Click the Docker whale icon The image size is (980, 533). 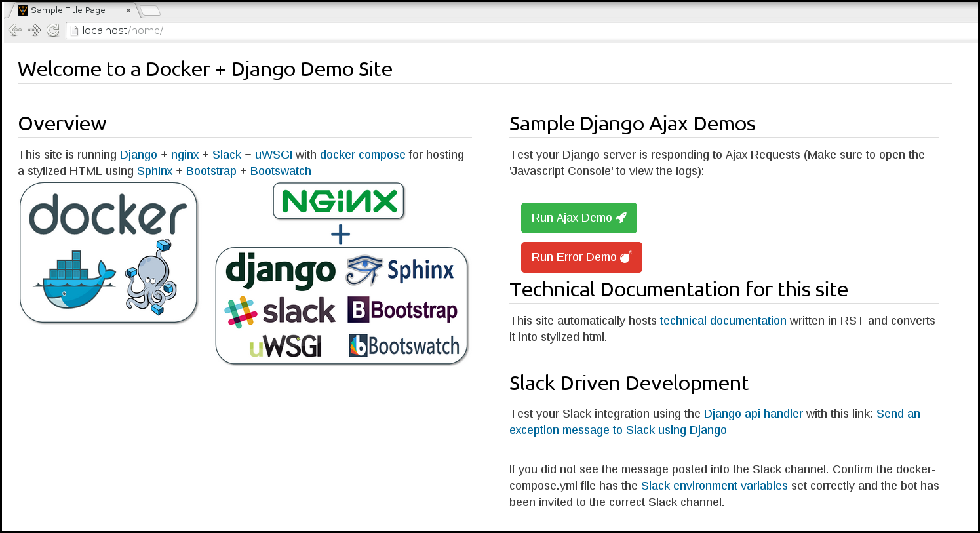coord(75,279)
